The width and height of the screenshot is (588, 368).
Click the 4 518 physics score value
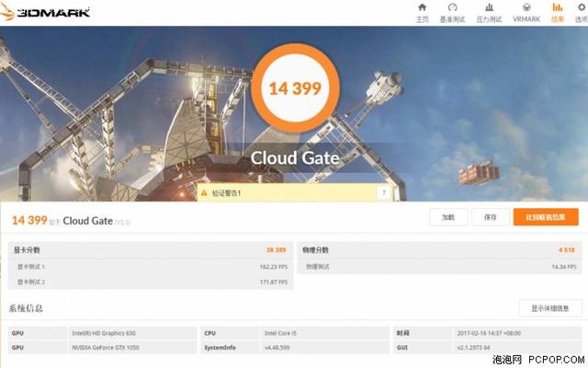click(x=567, y=250)
